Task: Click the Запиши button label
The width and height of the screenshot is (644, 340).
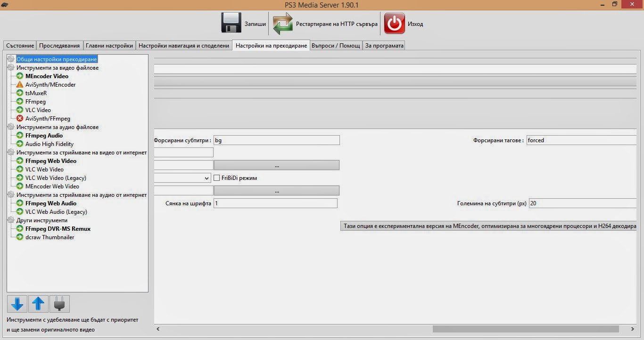Action: click(x=255, y=24)
